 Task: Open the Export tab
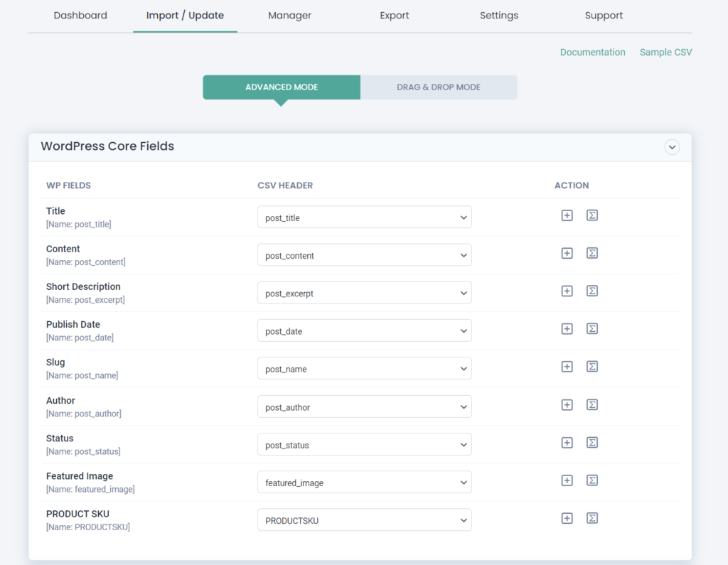[x=394, y=16]
